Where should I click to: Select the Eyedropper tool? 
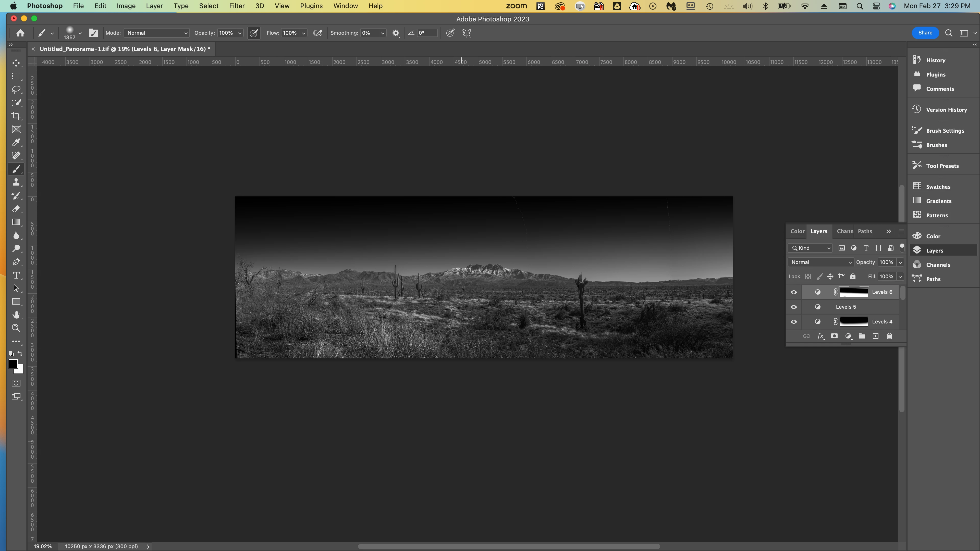[16, 143]
